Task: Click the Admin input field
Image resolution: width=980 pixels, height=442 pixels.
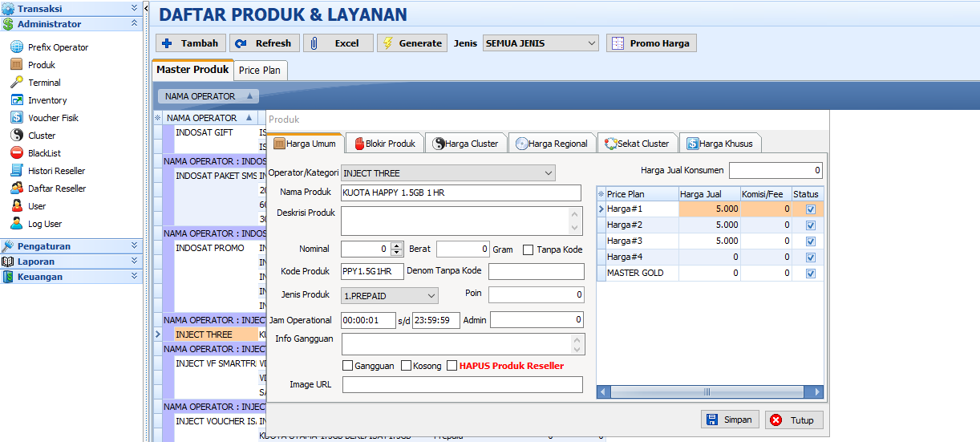Action: click(537, 320)
